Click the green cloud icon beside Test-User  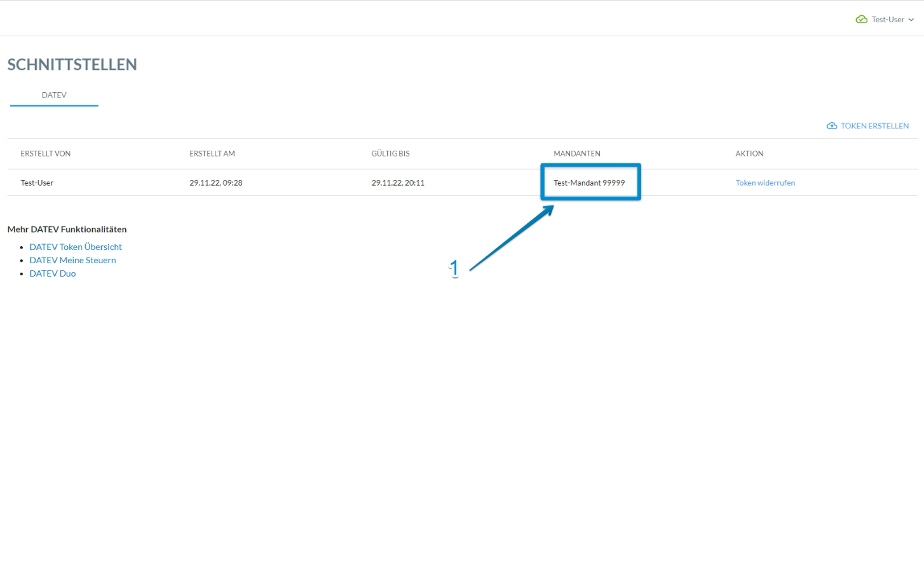click(x=861, y=20)
